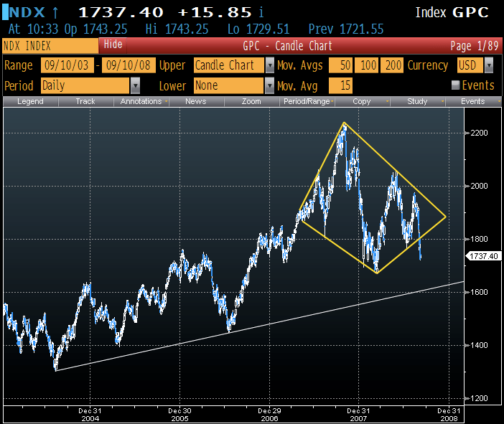The width and height of the screenshot is (504, 424).
Task: Click the Hide button
Action: coord(113,44)
